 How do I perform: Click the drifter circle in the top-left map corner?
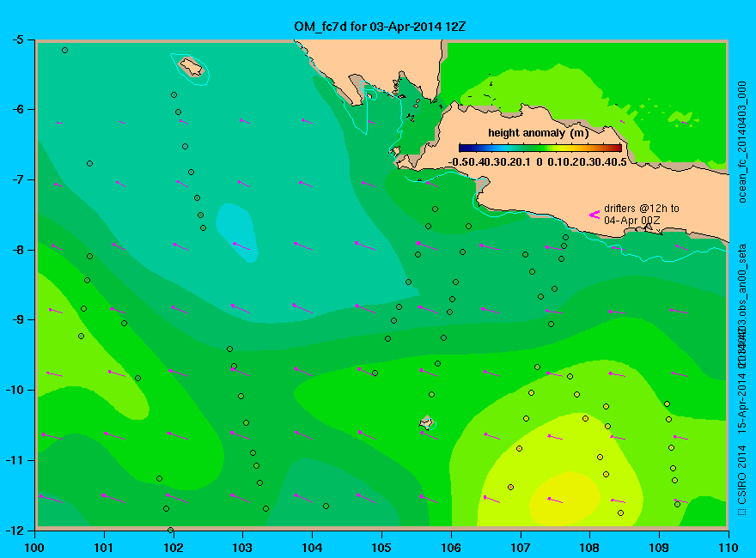pyautogui.click(x=64, y=50)
